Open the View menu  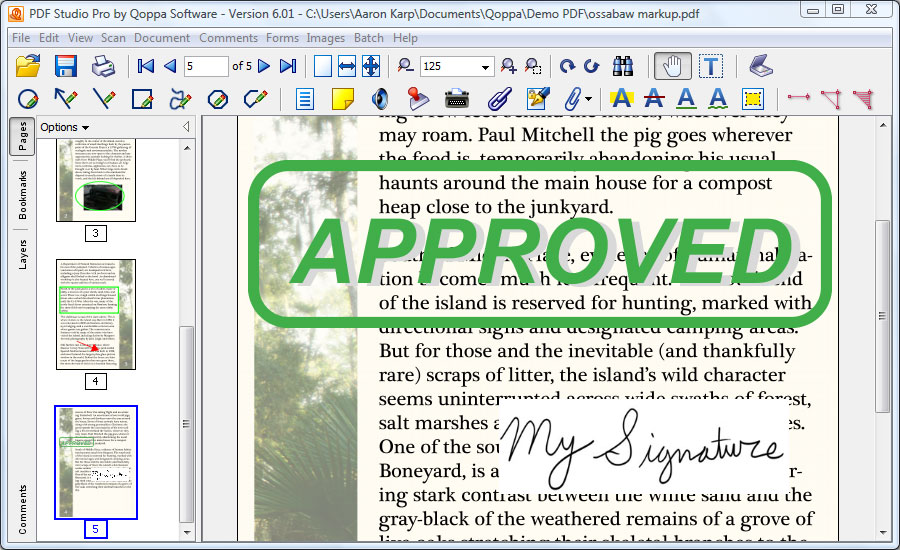80,38
